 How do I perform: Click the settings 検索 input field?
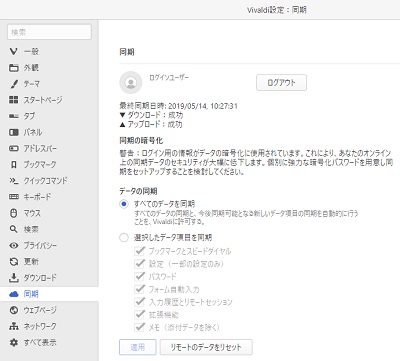[x=49, y=32]
